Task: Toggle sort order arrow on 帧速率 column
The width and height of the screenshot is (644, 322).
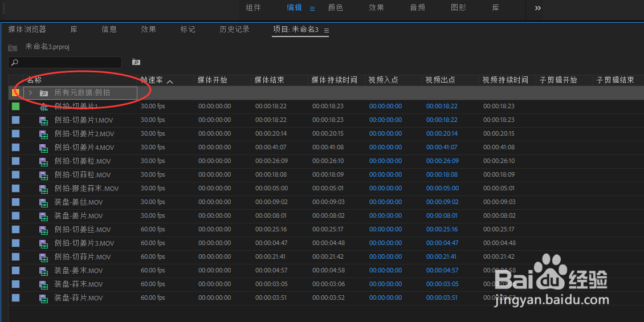Action: tap(170, 81)
